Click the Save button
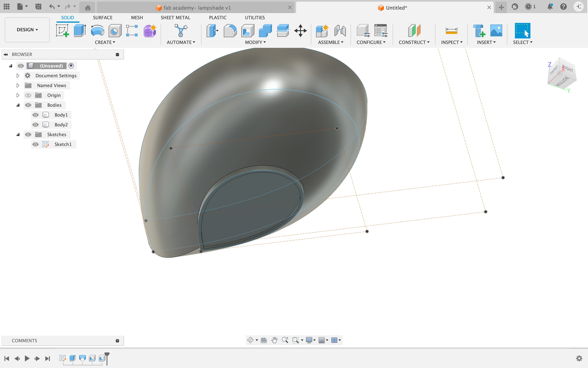The width and height of the screenshot is (588, 368). [38, 7]
